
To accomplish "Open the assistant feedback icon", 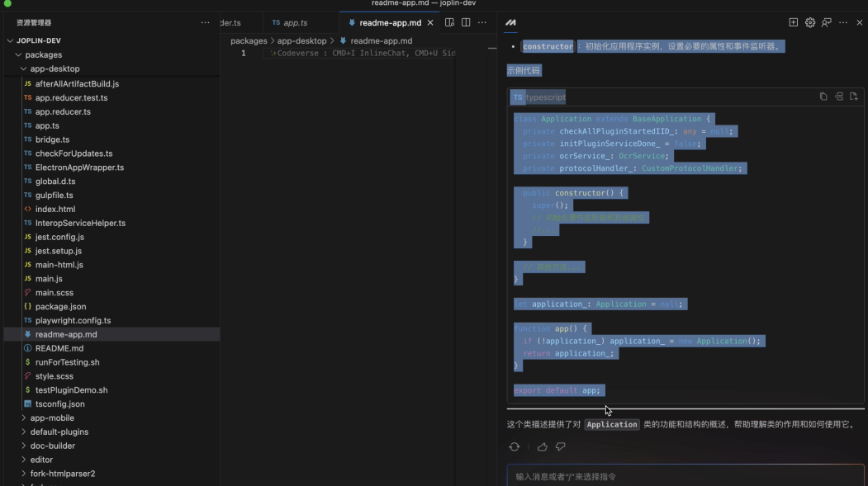I will pos(827,22).
